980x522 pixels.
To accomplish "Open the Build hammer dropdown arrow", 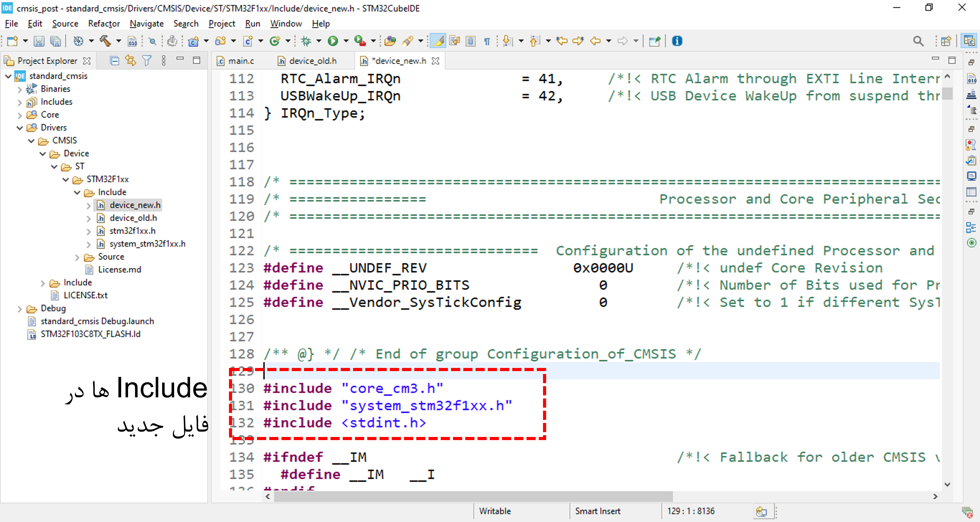I will click(x=118, y=41).
